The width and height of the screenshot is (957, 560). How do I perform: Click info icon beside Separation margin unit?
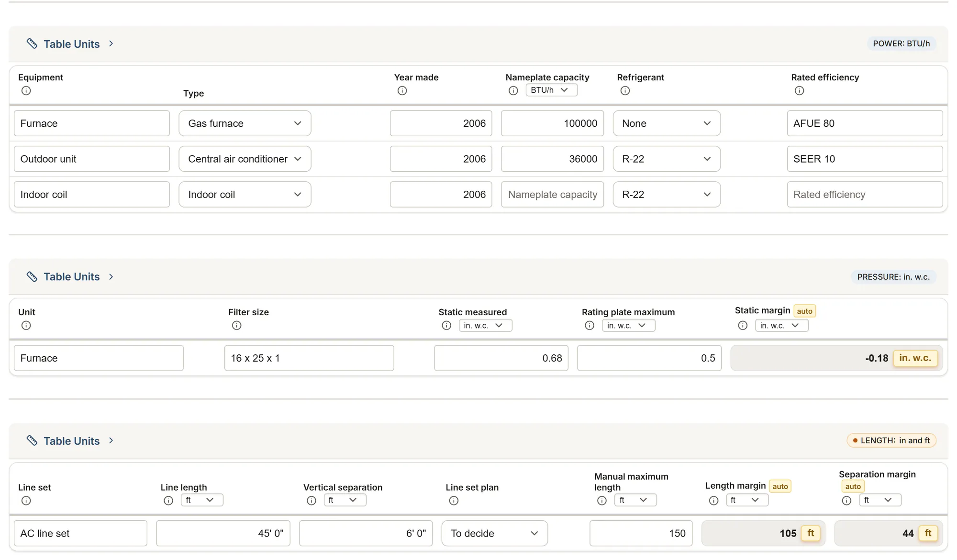coord(847,500)
